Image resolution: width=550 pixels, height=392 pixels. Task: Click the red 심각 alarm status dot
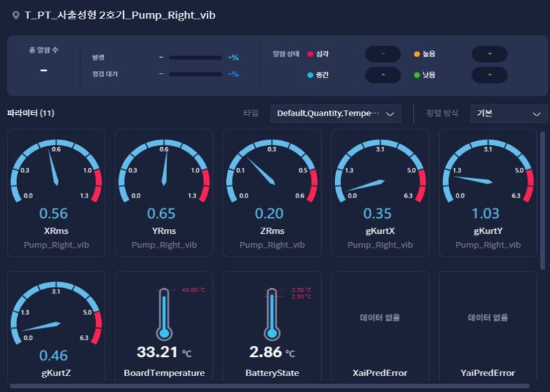point(310,54)
